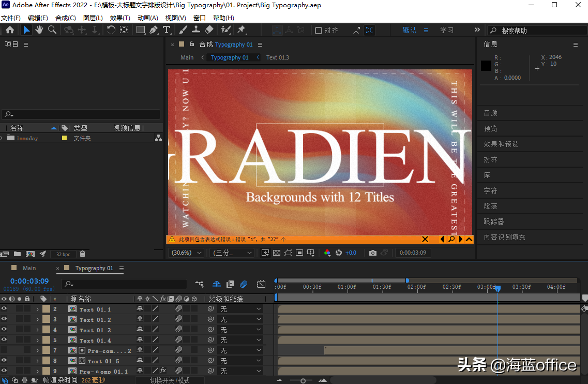Toggle the composition lock icon
The image size is (588, 384).
pyautogui.click(x=192, y=44)
